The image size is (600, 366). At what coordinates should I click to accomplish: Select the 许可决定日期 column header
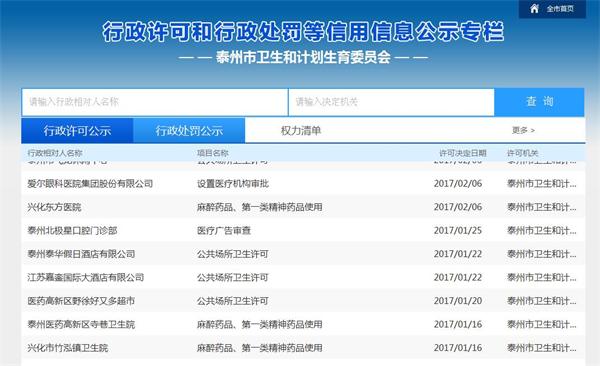(463, 153)
